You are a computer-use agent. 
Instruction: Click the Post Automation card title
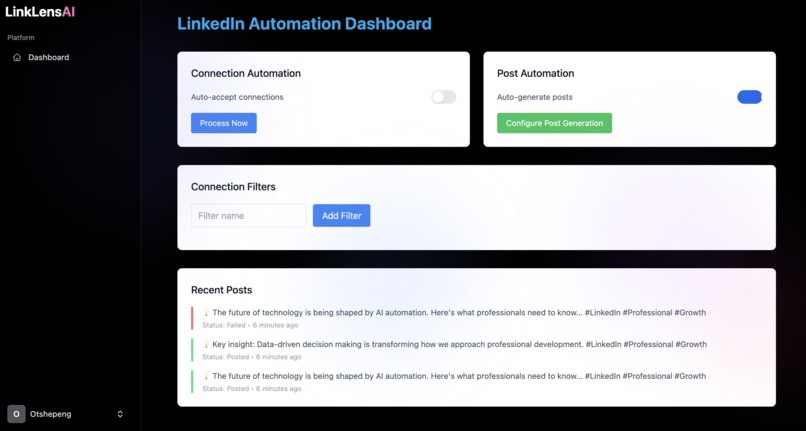click(x=536, y=74)
